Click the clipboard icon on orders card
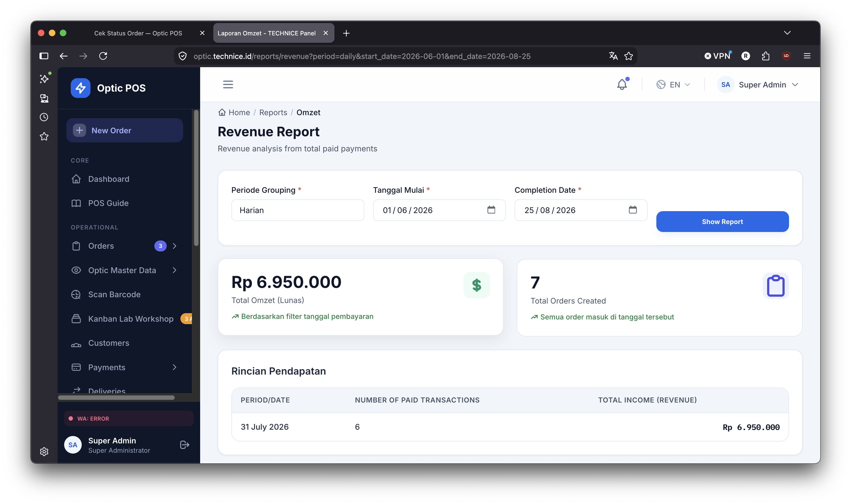 (775, 286)
